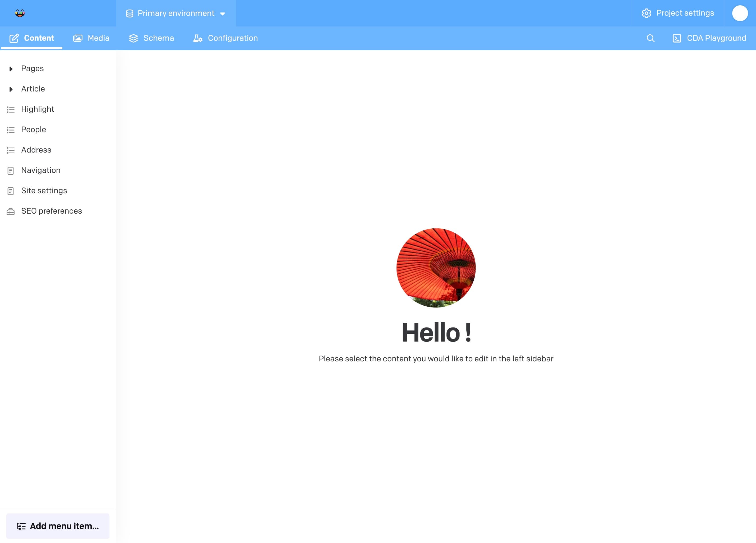Click the circular umbrella image
756x543 pixels.
click(435, 268)
